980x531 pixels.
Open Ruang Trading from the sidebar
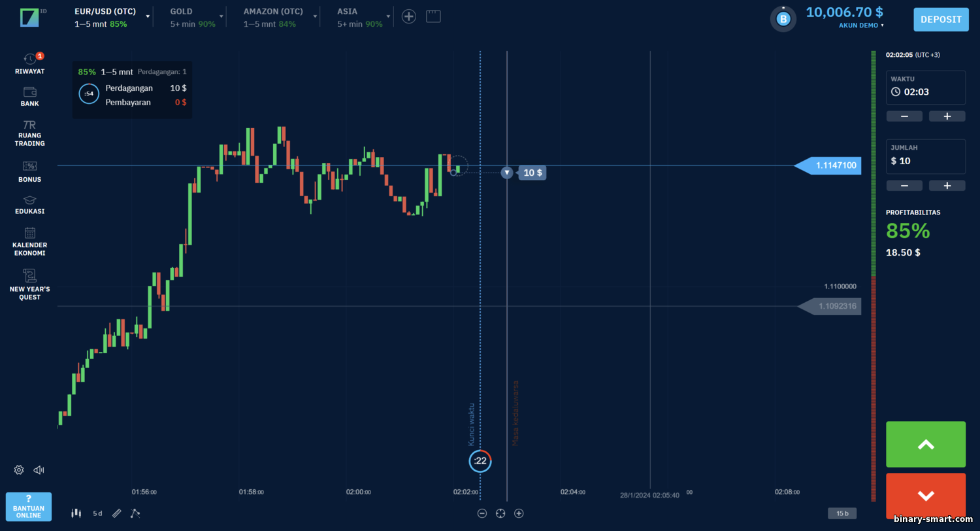click(30, 133)
